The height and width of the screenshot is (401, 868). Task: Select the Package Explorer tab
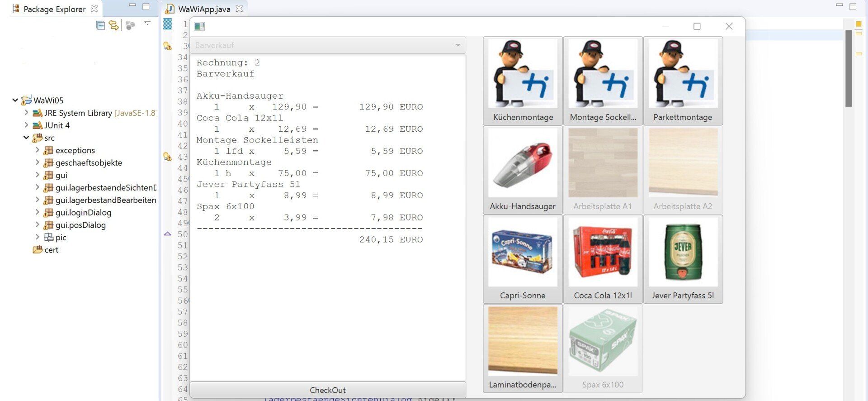pyautogui.click(x=54, y=9)
